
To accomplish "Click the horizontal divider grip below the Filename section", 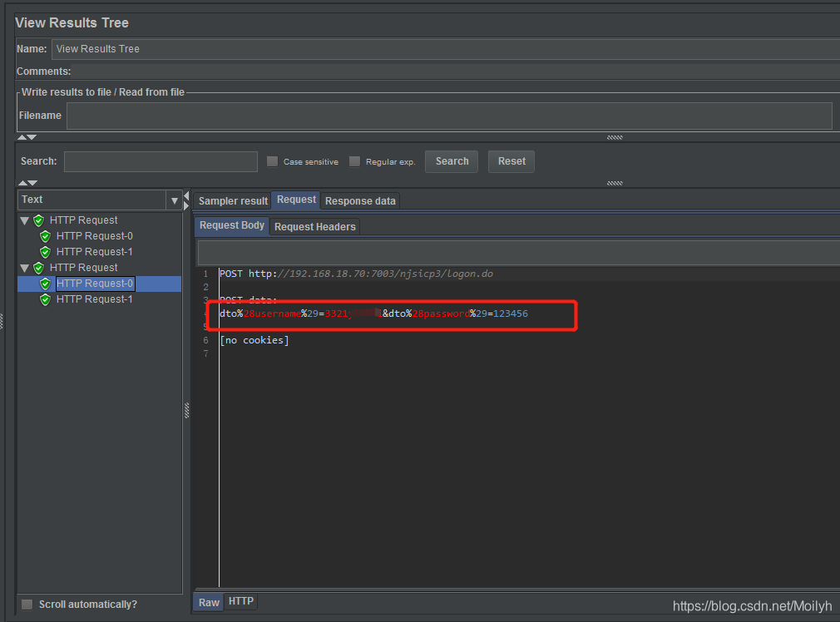I will point(615,138).
